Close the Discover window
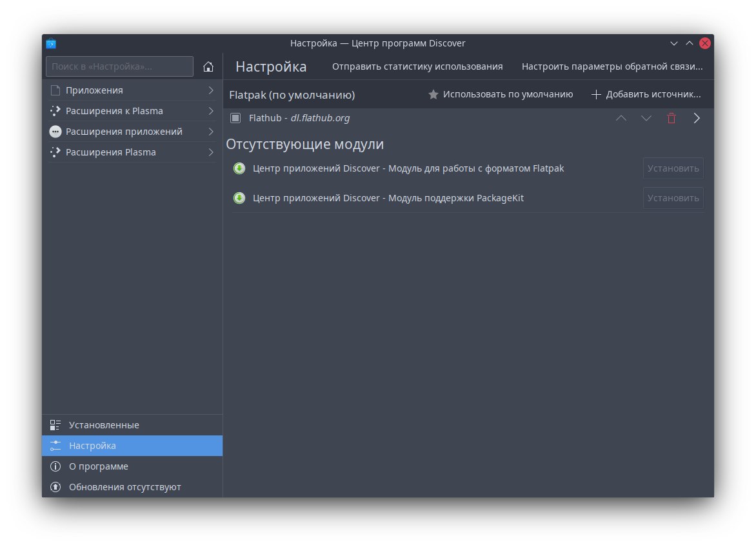 [x=705, y=43]
